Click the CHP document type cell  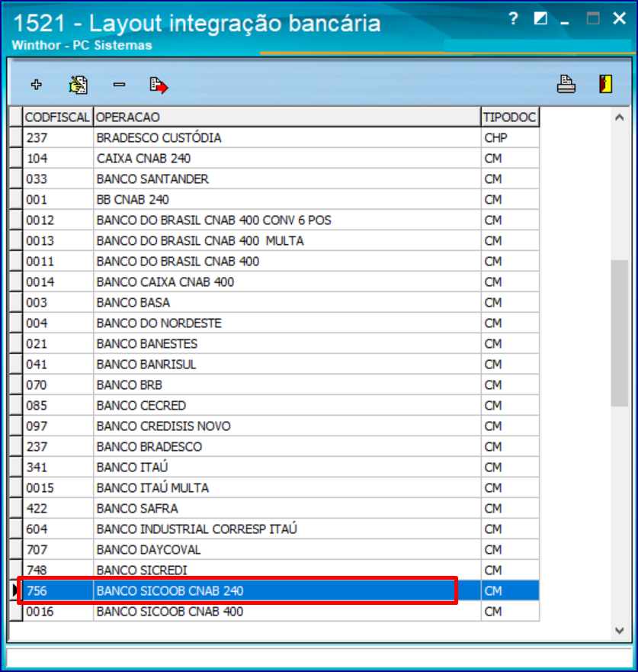click(x=510, y=137)
